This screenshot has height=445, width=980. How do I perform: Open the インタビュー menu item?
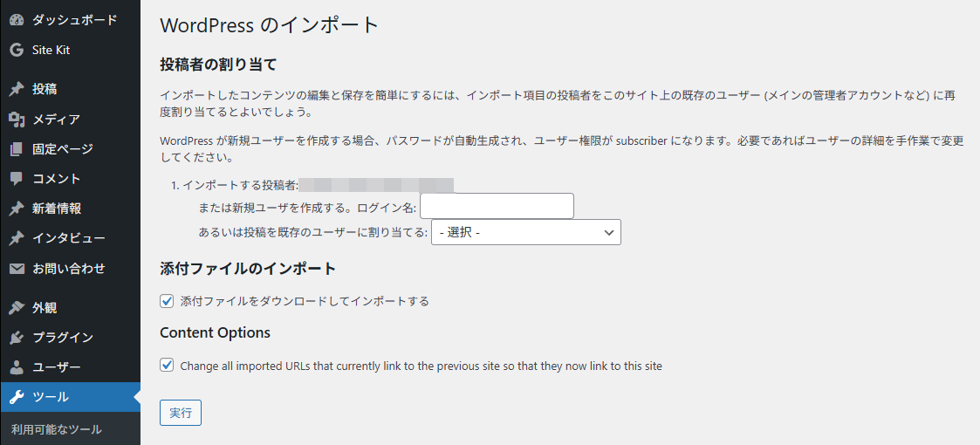(x=69, y=238)
